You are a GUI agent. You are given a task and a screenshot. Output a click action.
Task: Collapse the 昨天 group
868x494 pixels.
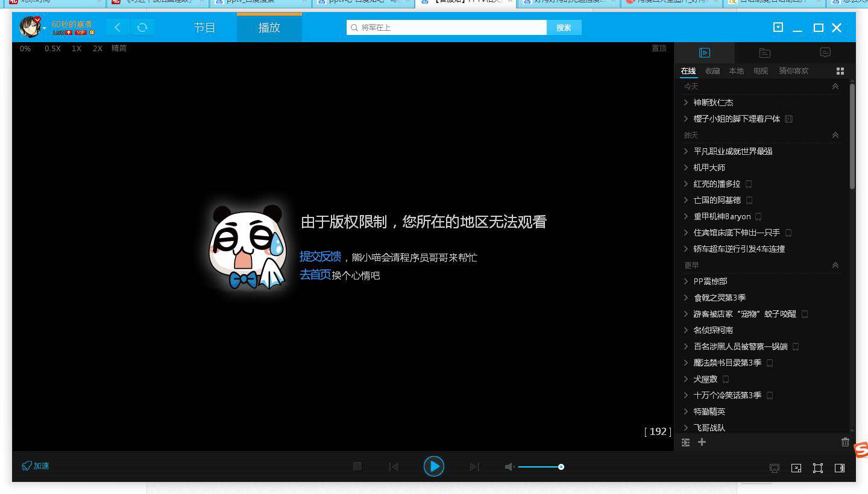point(835,135)
